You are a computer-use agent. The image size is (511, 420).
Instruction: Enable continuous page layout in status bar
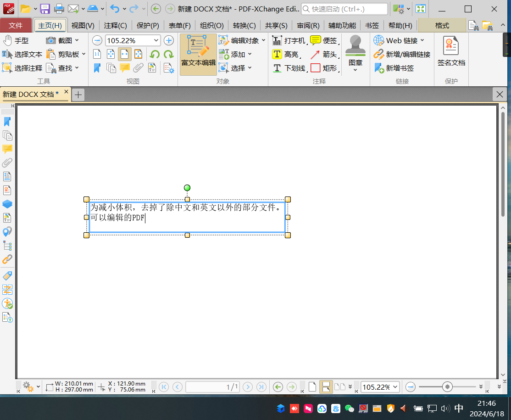click(326, 387)
